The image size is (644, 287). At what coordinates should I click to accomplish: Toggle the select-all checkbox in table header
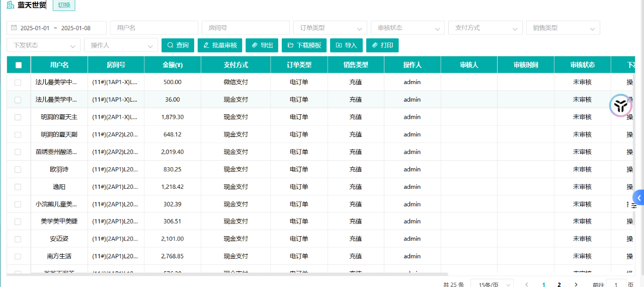pyautogui.click(x=19, y=65)
